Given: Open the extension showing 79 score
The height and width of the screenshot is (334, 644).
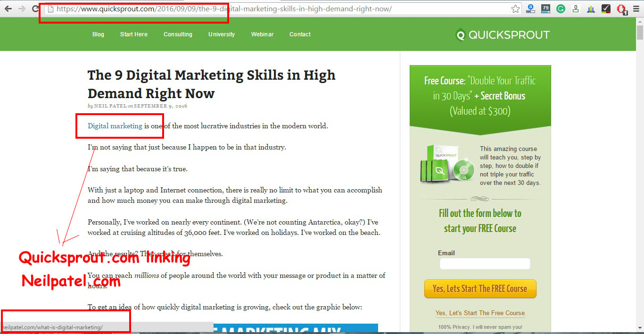Looking at the screenshot, I should [x=545, y=8].
